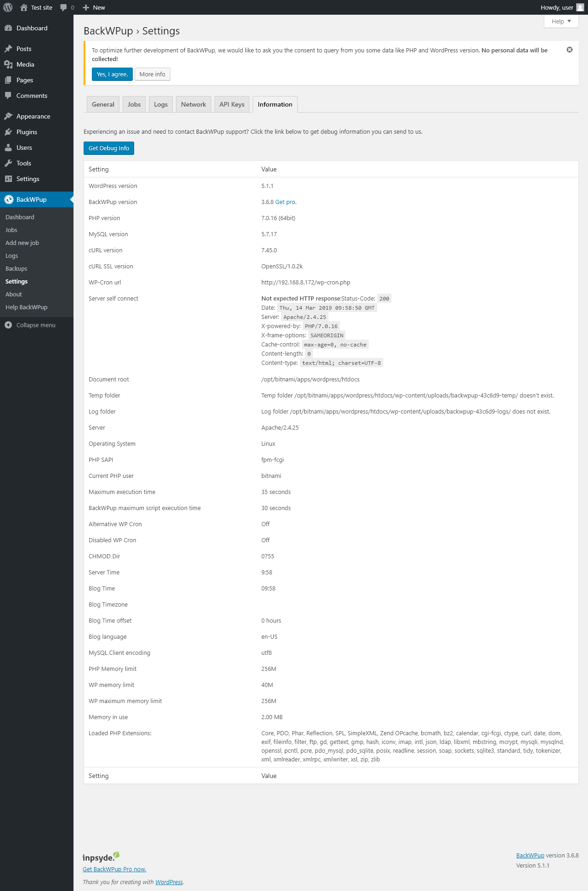Switch to the General tab
This screenshot has height=891, width=588.
(103, 104)
